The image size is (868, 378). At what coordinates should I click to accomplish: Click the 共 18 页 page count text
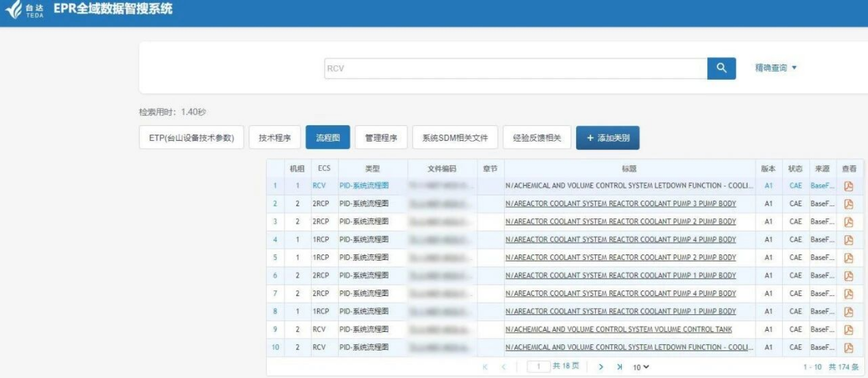point(567,367)
